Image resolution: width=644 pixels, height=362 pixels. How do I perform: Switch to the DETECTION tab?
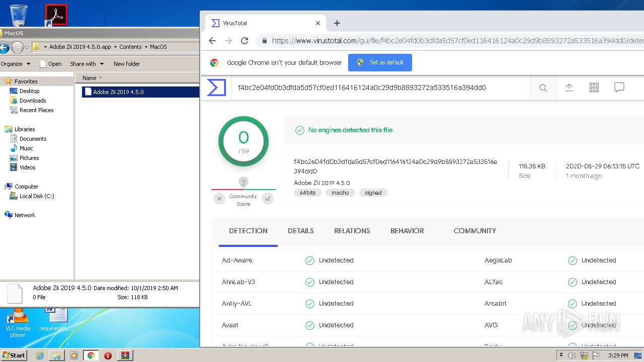pyautogui.click(x=248, y=231)
